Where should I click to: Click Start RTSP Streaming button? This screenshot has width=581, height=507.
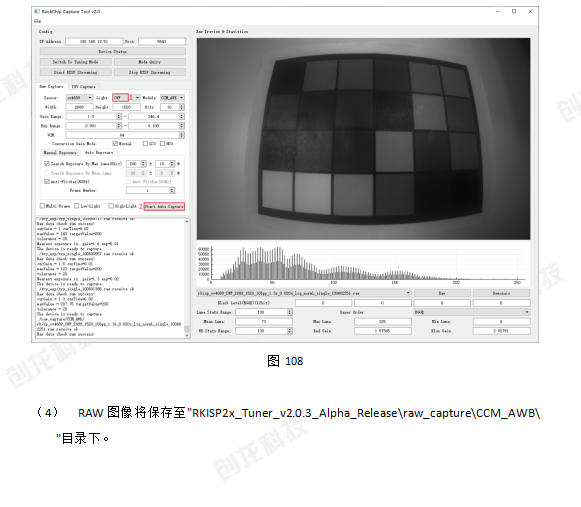(76, 72)
